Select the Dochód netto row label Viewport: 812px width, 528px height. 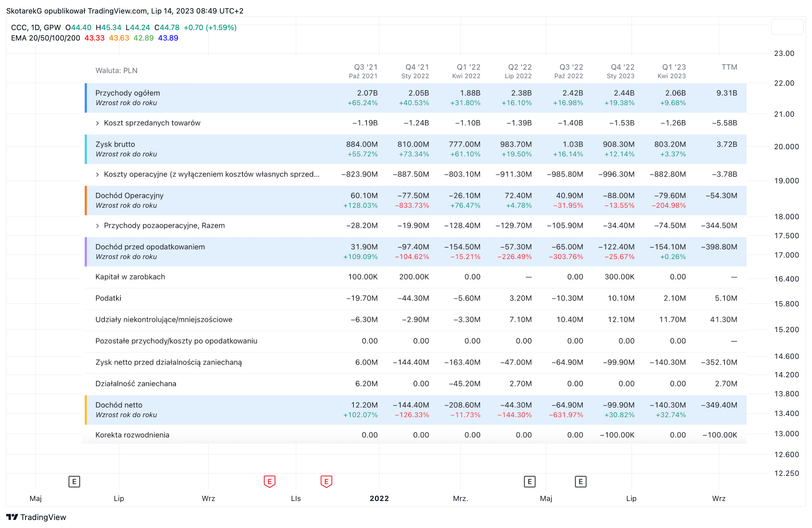(x=119, y=405)
